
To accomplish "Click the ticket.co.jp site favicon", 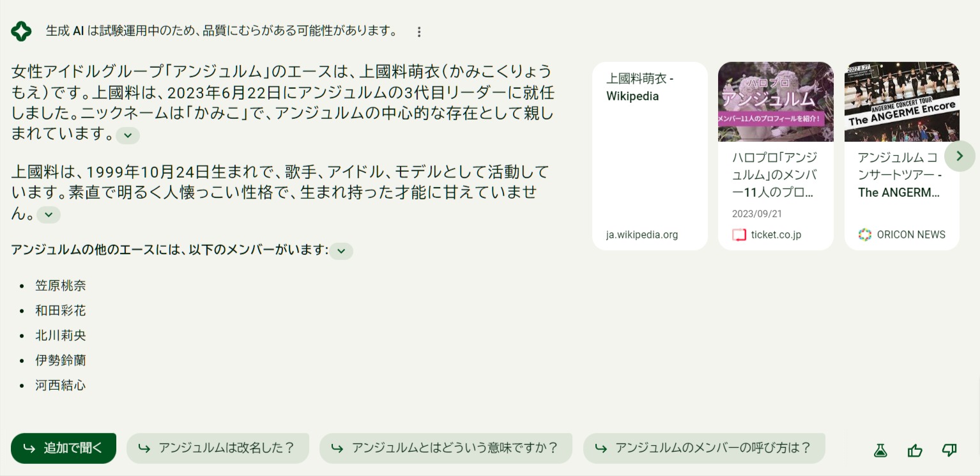I will [x=739, y=234].
